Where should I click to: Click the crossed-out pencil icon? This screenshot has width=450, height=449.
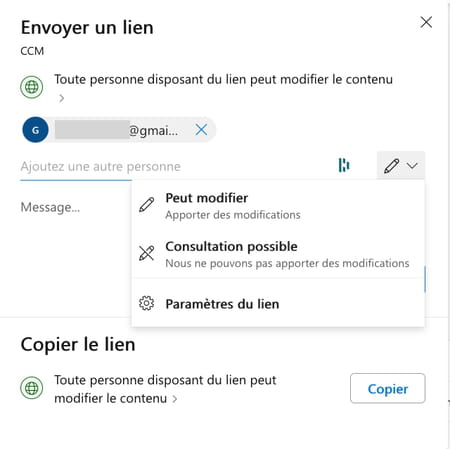(x=146, y=253)
